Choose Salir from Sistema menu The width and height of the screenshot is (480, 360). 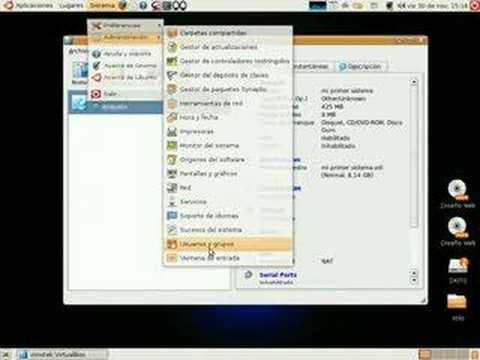(125, 94)
